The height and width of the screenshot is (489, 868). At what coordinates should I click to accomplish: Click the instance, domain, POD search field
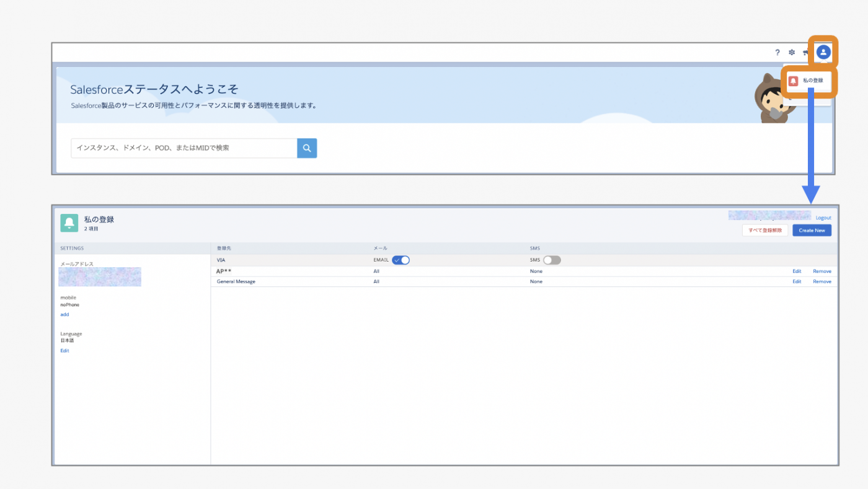click(184, 148)
